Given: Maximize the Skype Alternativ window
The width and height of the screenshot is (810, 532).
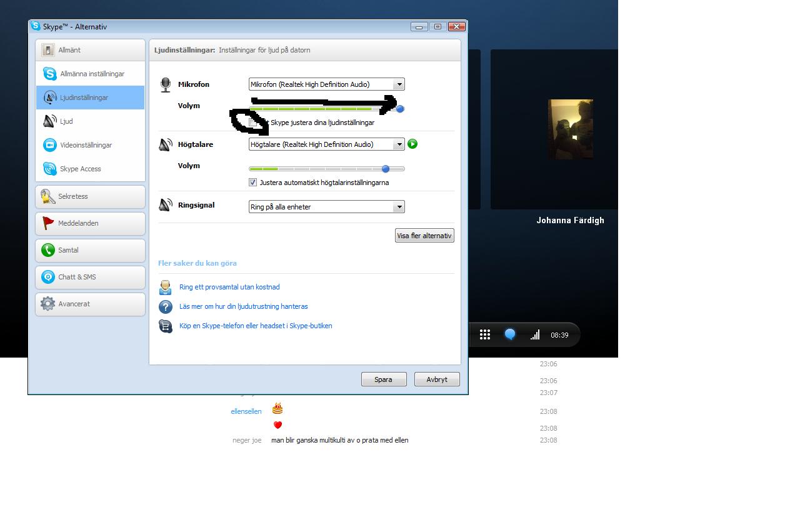Looking at the screenshot, I should 437,26.
